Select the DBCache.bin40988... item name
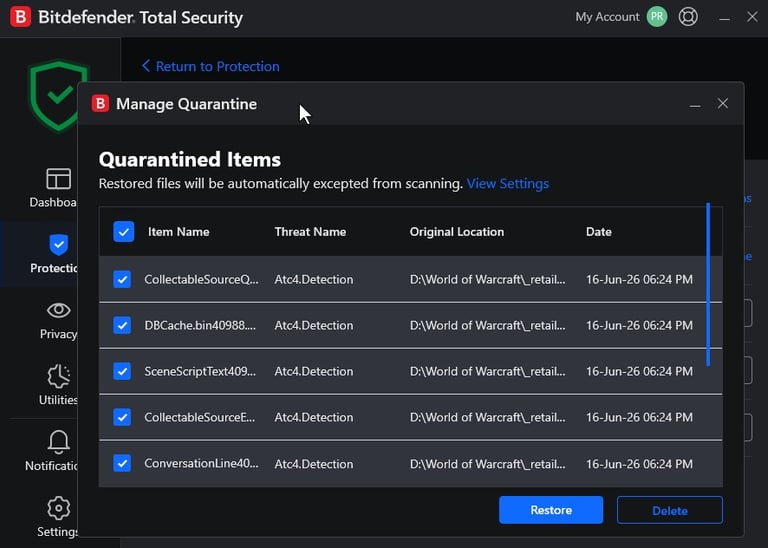The width and height of the screenshot is (768, 548). tap(200, 325)
